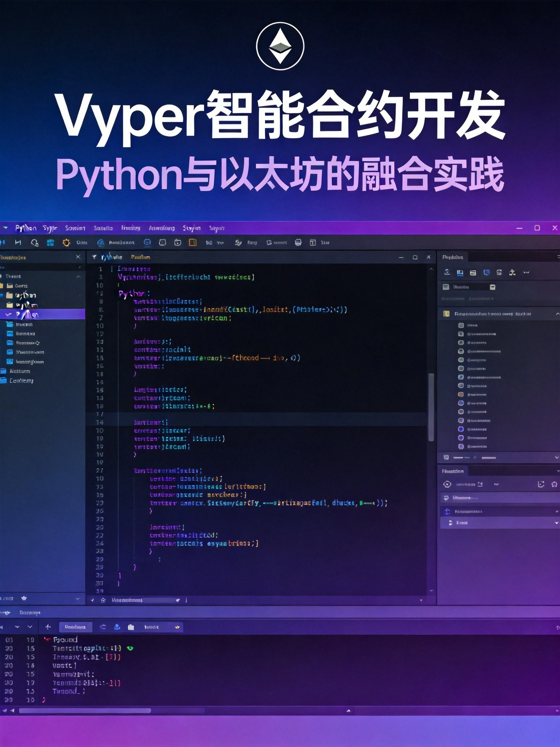Click the image icon in right panel toolbar
Image resolution: width=560 pixels, height=747 pixels.
[473, 273]
